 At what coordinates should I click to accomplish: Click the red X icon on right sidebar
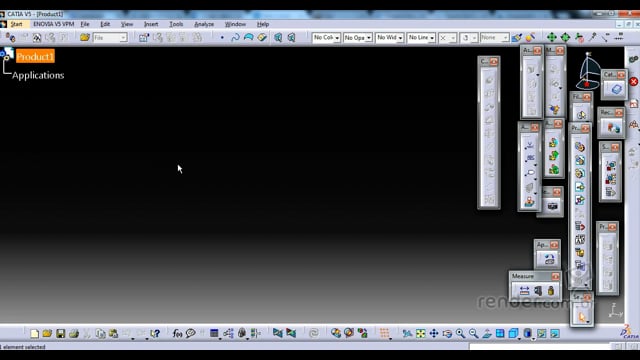click(x=633, y=81)
